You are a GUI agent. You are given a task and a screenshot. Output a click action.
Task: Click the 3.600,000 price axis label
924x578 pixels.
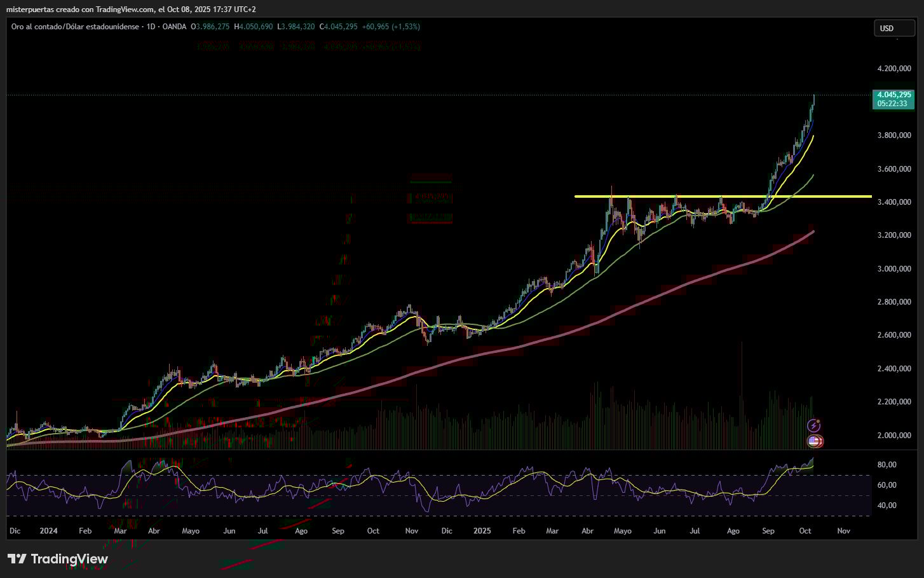pos(894,169)
